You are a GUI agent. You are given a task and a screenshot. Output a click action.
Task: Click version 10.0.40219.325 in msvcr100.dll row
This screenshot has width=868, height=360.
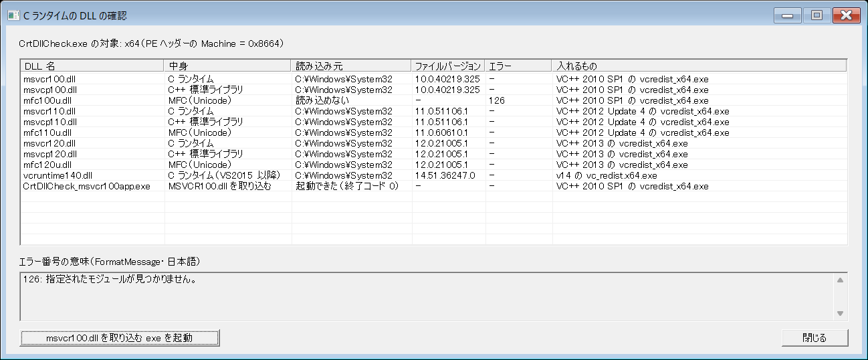pyautogui.click(x=447, y=79)
